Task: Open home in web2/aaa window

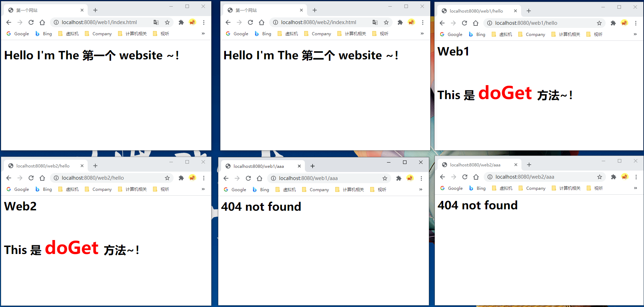Action: point(476,177)
